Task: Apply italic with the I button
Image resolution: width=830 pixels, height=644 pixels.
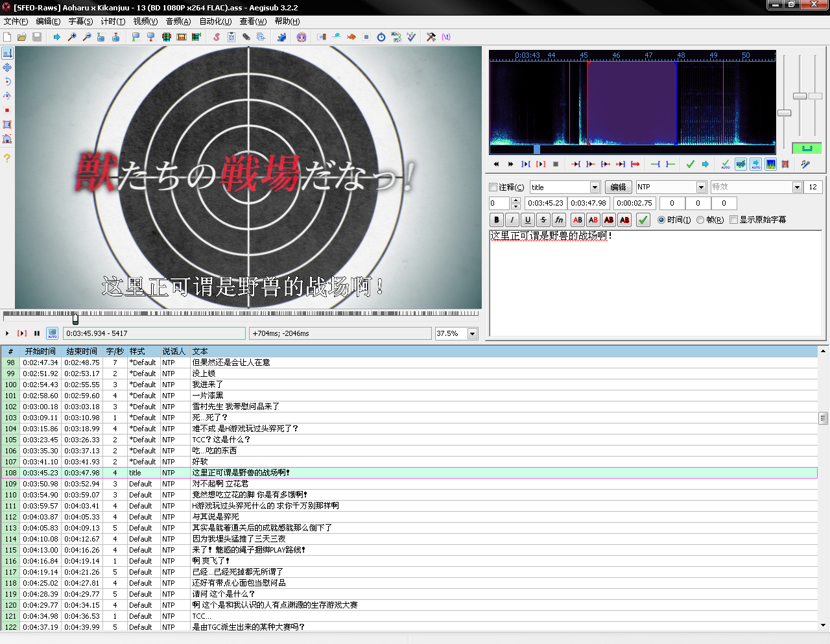Action: (512, 220)
